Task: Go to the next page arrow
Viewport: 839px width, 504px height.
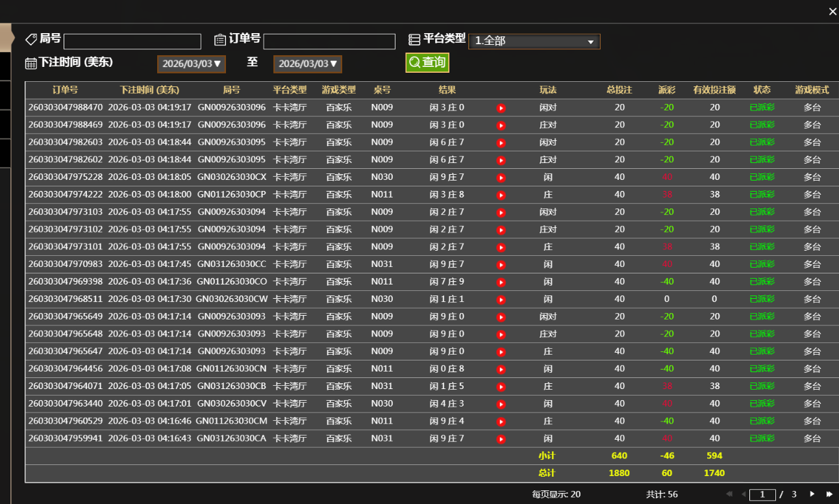Action: pos(812,494)
